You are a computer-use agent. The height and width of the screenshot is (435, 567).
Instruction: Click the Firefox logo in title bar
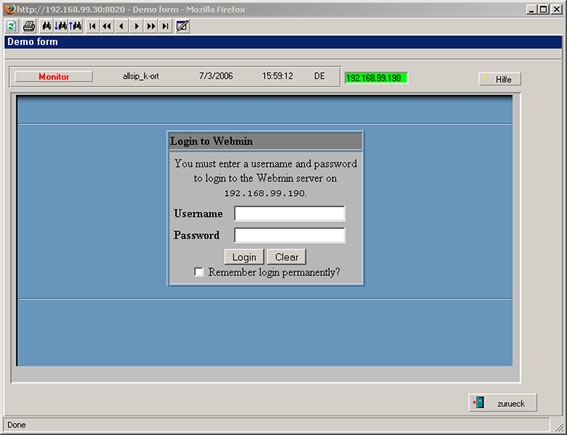point(10,9)
